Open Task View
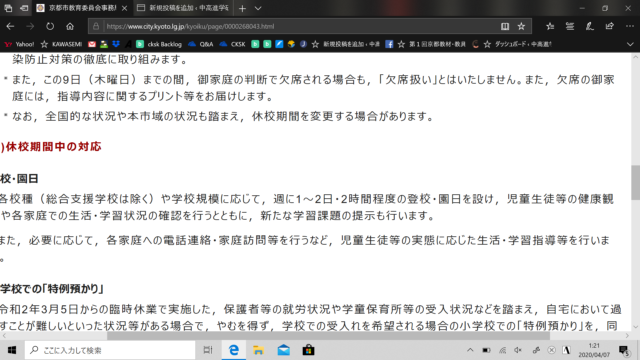Viewport: 640px width, 360px height. click(x=208, y=350)
